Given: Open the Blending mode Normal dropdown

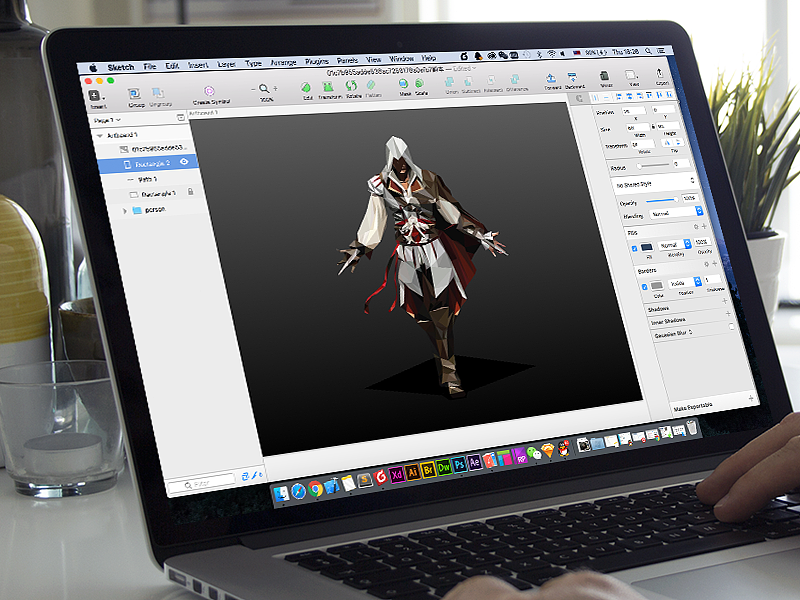Looking at the screenshot, I should click(x=676, y=212).
